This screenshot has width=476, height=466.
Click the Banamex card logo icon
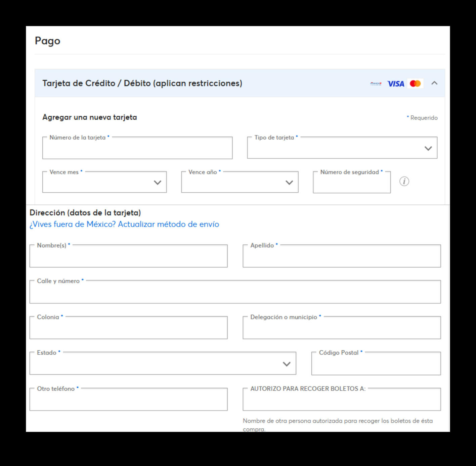coord(376,83)
